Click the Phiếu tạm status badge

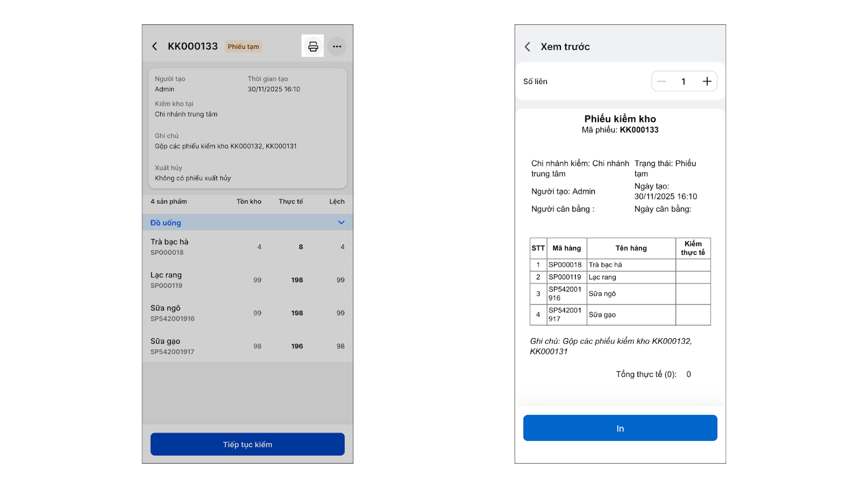pyautogui.click(x=244, y=47)
